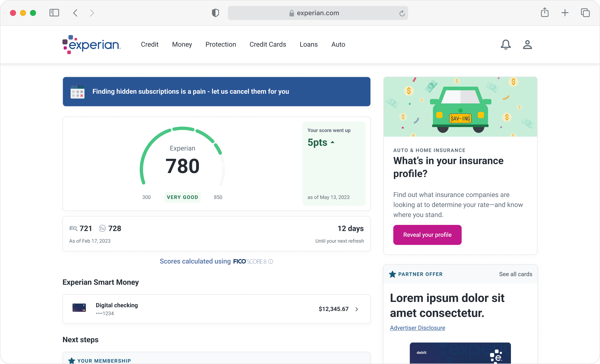The image size is (600, 364).
Task: Click the Experian logo
Action: pos(92,45)
